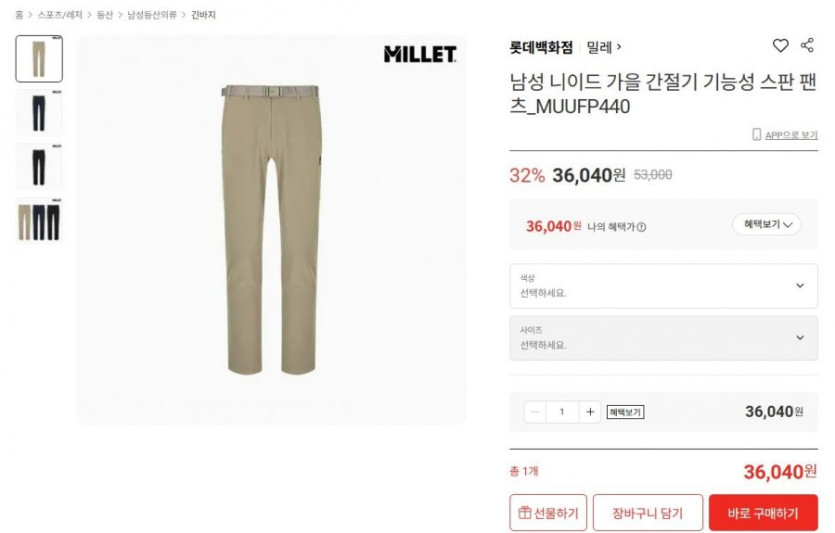835x533 pixels.
Task: Click 선물하기 gift button
Action: [548, 513]
